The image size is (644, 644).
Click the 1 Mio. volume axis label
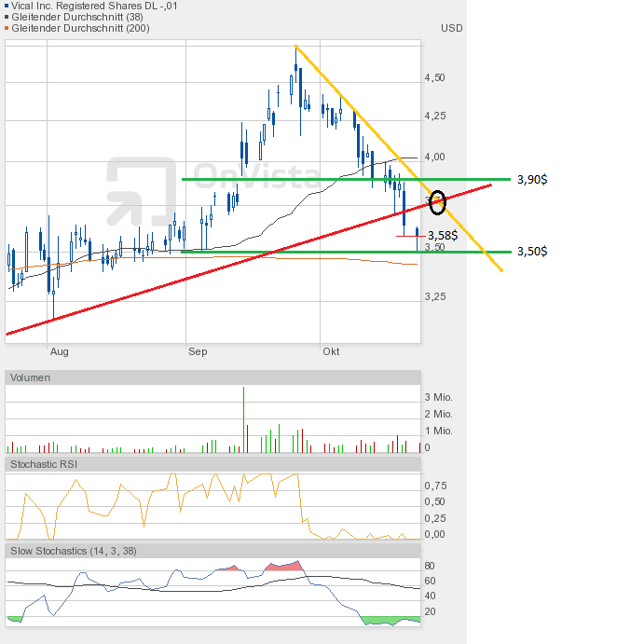(438, 431)
